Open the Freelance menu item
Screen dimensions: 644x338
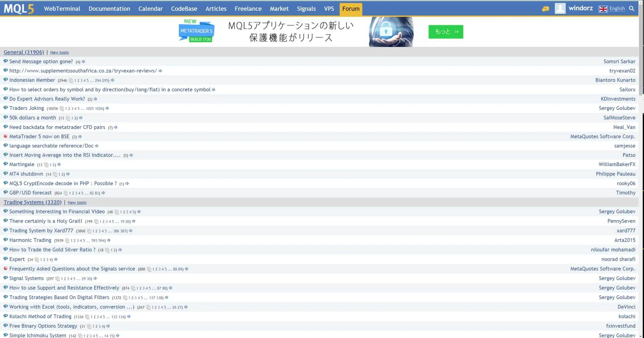pos(248,9)
